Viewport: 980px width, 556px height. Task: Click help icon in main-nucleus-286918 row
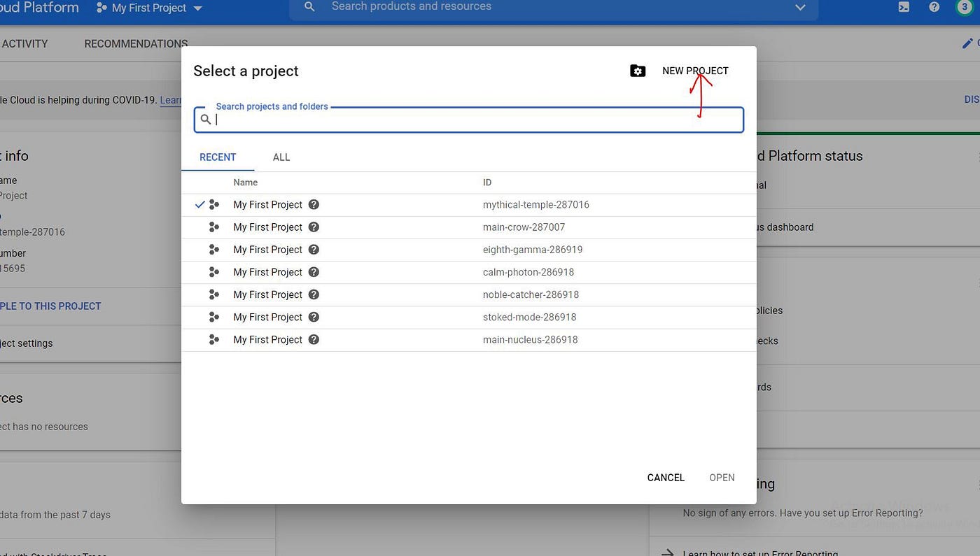pyautogui.click(x=314, y=339)
